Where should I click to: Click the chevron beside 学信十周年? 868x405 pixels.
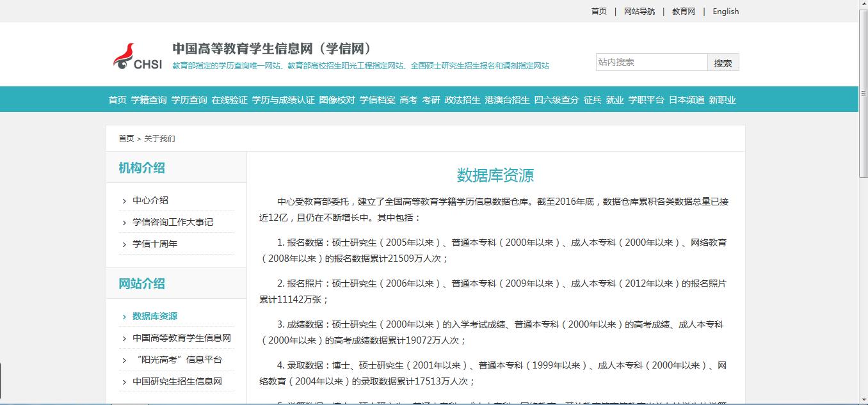(124, 244)
